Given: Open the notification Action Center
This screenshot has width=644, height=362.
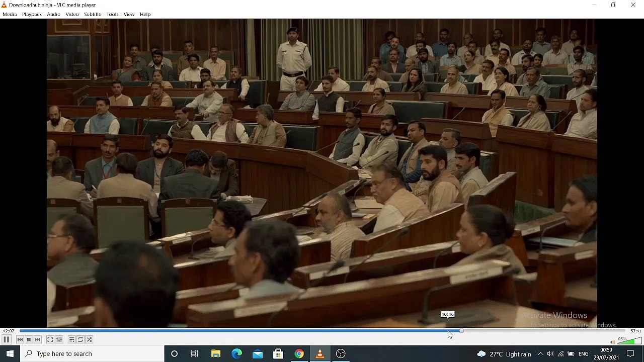Looking at the screenshot, I should (x=630, y=354).
